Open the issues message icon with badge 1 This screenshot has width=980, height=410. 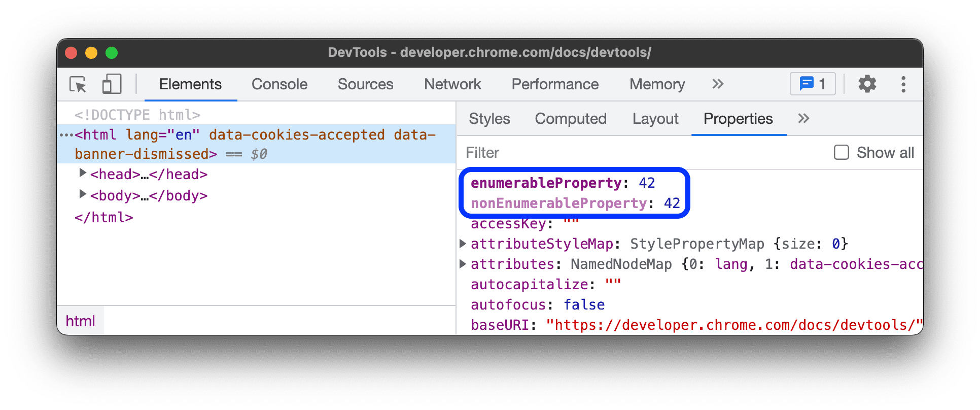pos(812,84)
